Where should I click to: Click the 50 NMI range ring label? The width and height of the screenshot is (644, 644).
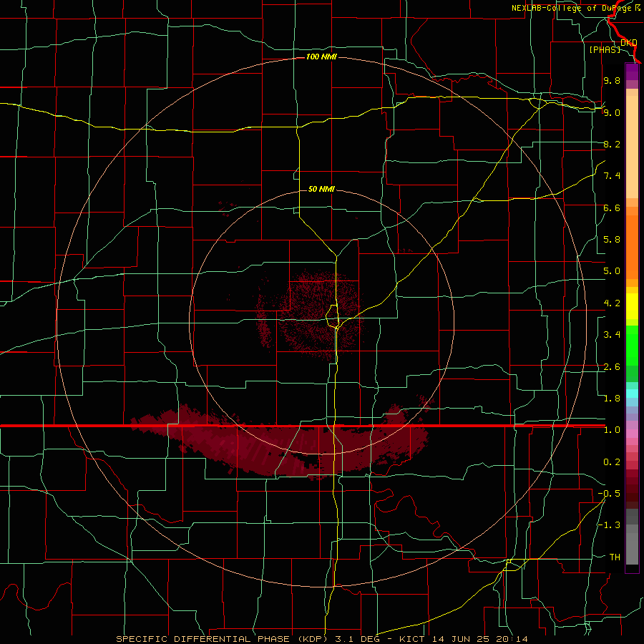pos(321,189)
